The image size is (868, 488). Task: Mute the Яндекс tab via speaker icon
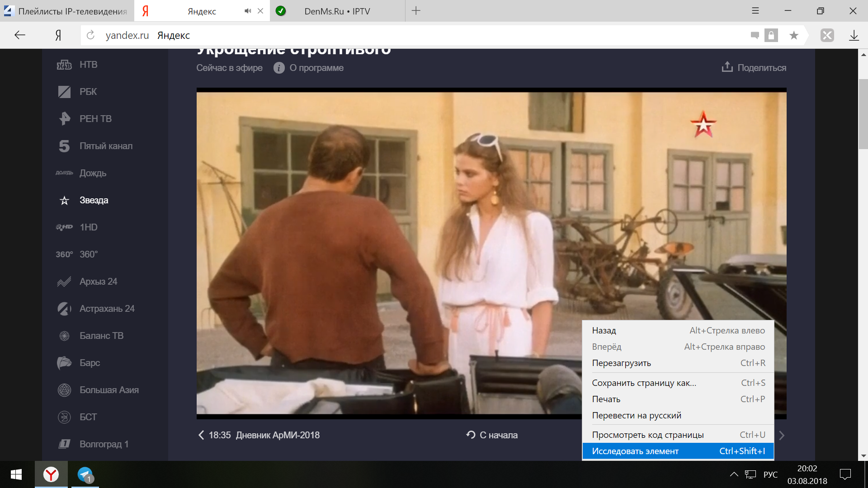pos(247,11)
